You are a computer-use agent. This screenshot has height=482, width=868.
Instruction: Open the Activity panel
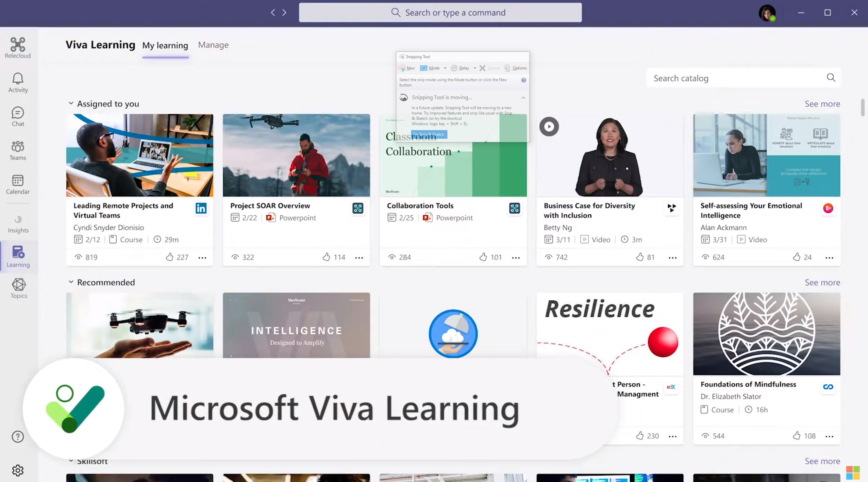[x=18, y=82]
